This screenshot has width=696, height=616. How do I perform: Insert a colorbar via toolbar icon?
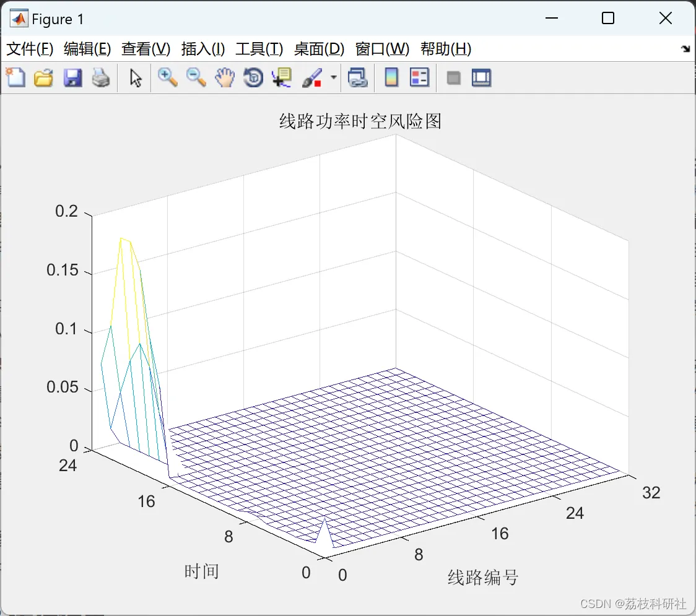coord(391,77)
